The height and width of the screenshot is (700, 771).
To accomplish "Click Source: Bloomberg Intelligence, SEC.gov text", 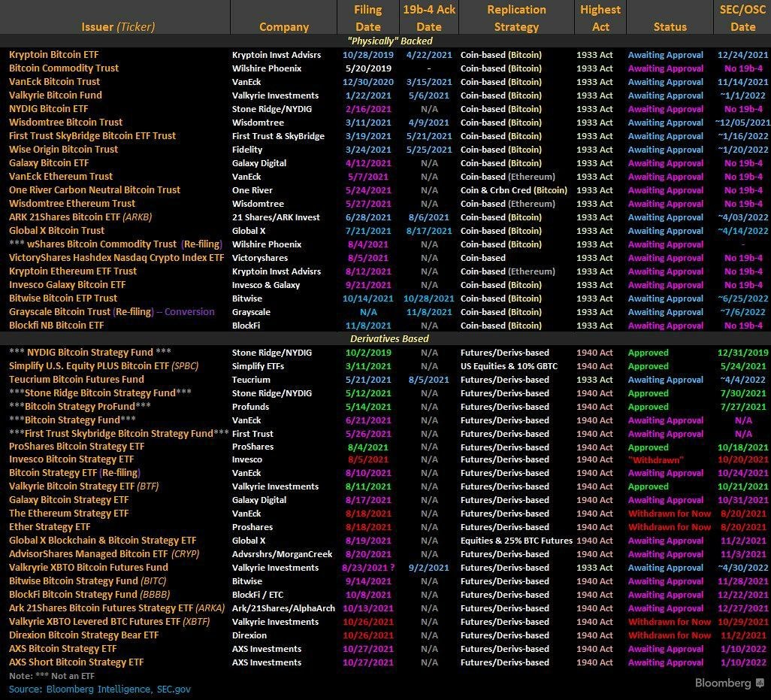I will point(99,689).
